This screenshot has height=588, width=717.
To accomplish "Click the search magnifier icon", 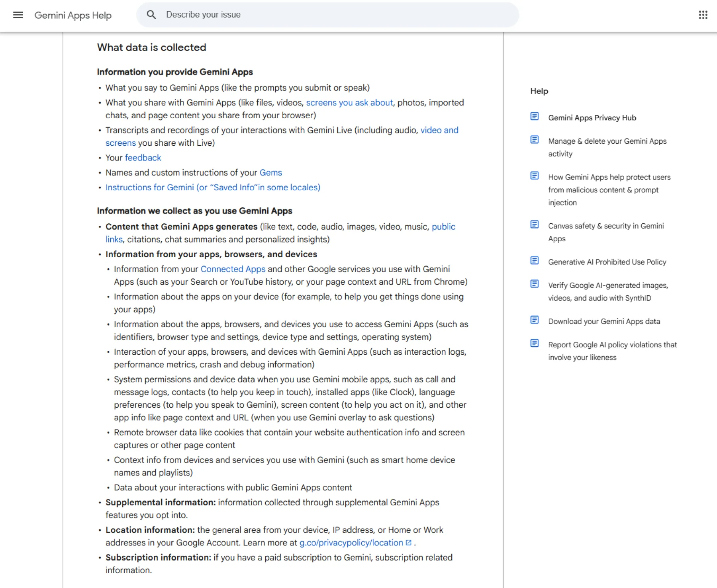I will (151, 15).
